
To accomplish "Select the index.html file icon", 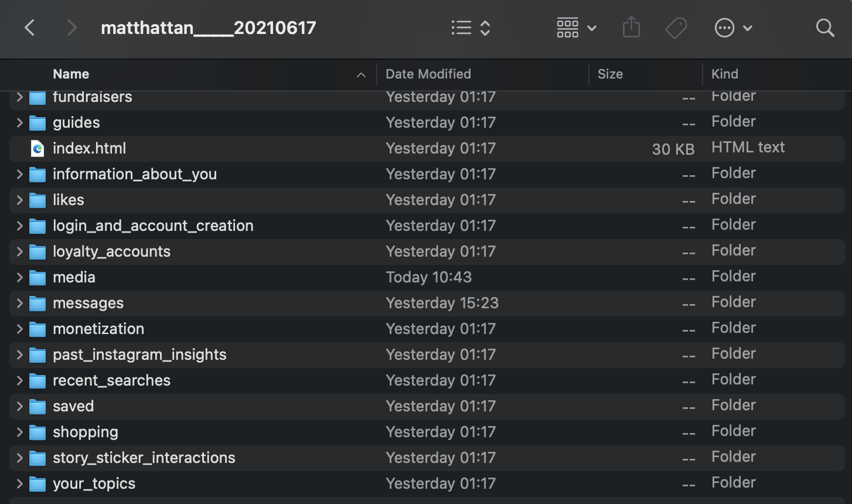I will (x=38, y=149).
